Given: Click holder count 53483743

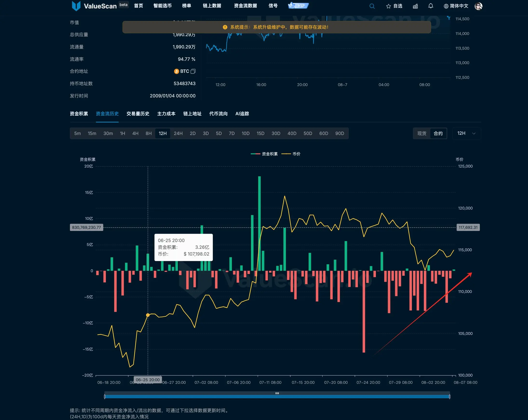Looking at the screenshot, I should tap(184, 83).
